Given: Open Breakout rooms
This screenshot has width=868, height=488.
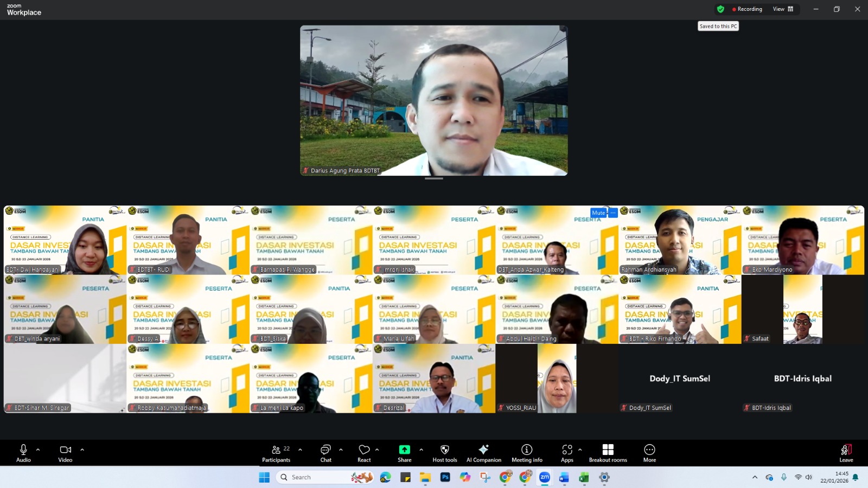Looking at the screenshot, I should click(x=608, y=453).
